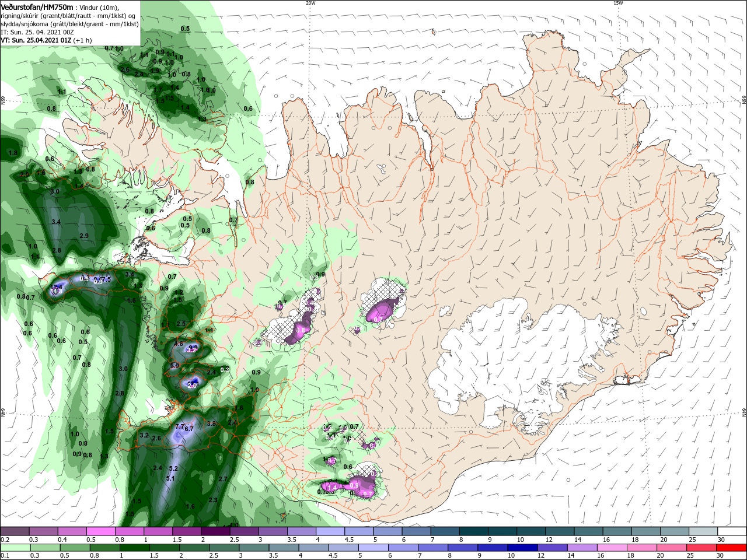Click the "15W" longitude label

pos(617,3)
